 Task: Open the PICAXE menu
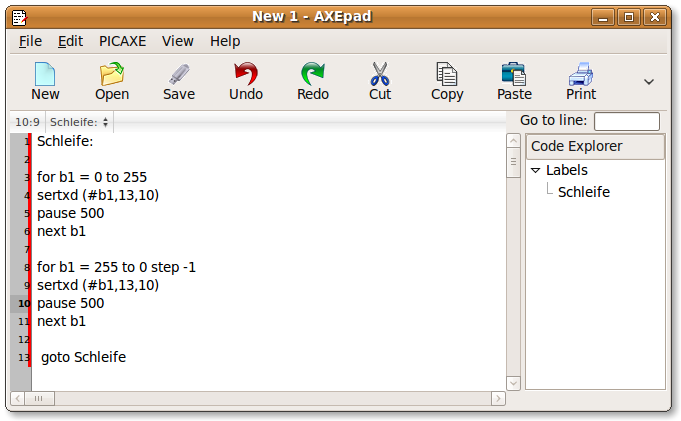122,41
